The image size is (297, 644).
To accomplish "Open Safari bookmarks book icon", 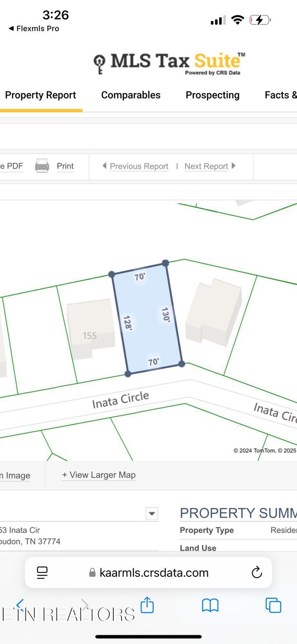I will pos(210,605).
